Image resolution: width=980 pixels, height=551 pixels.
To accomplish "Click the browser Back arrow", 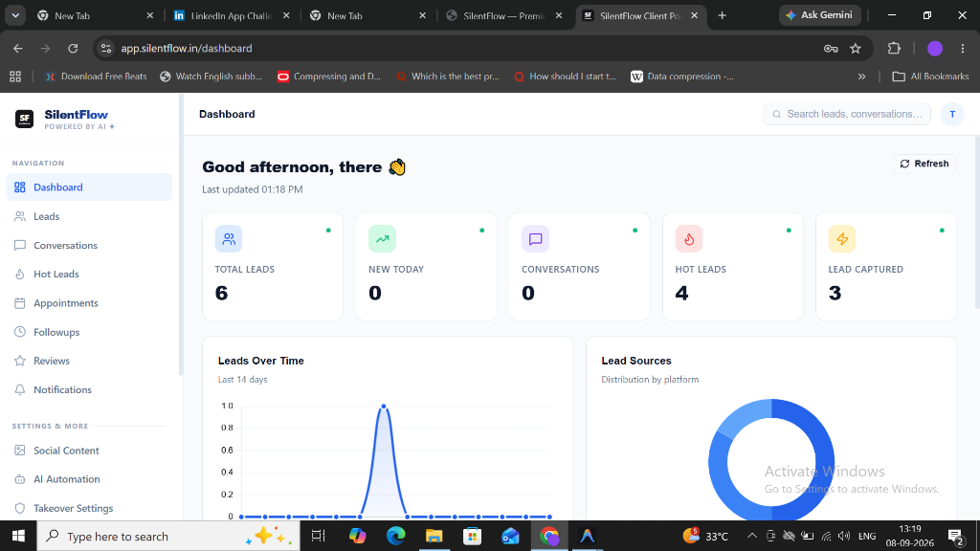I will pyautogui.click(x=18, y=48).
